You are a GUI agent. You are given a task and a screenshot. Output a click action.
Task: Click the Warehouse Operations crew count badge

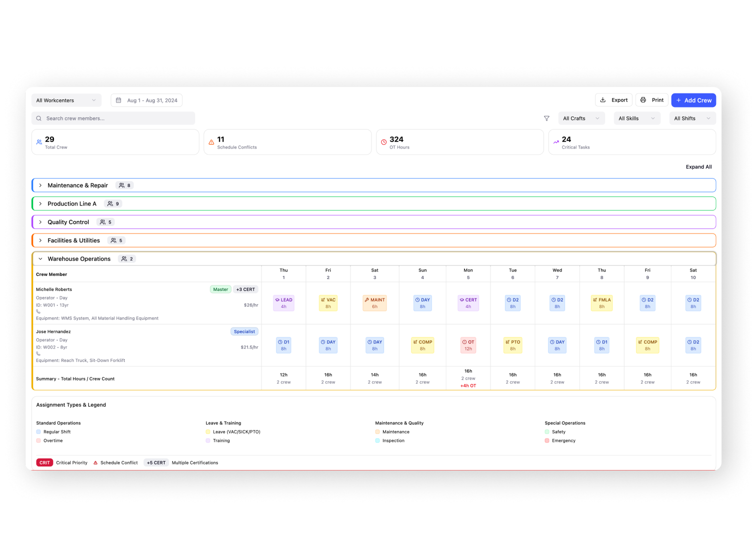[x=127, y=259]
